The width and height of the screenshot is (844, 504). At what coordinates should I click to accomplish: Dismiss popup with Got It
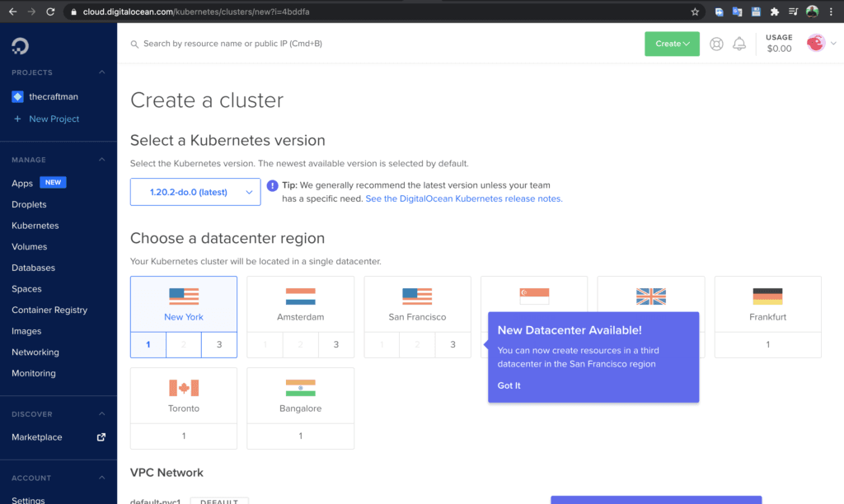[509, 385]
